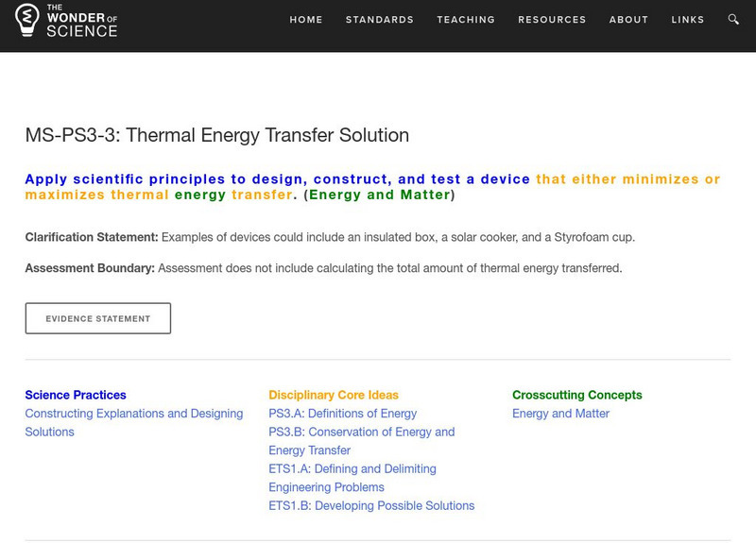This screenshot has height=543, width=756.
Task: Click the orange minimizes or maximizes thermal text
Action: pos(627,179)
